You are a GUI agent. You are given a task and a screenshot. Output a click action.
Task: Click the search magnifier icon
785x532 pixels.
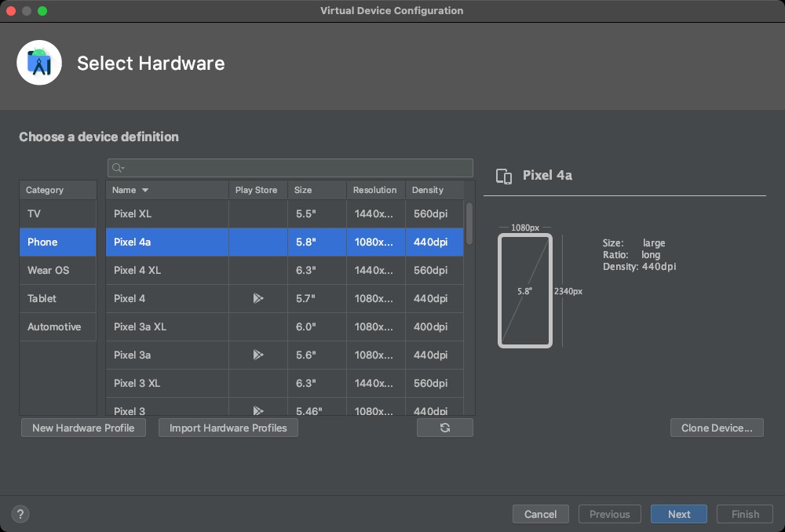(117, 168)
